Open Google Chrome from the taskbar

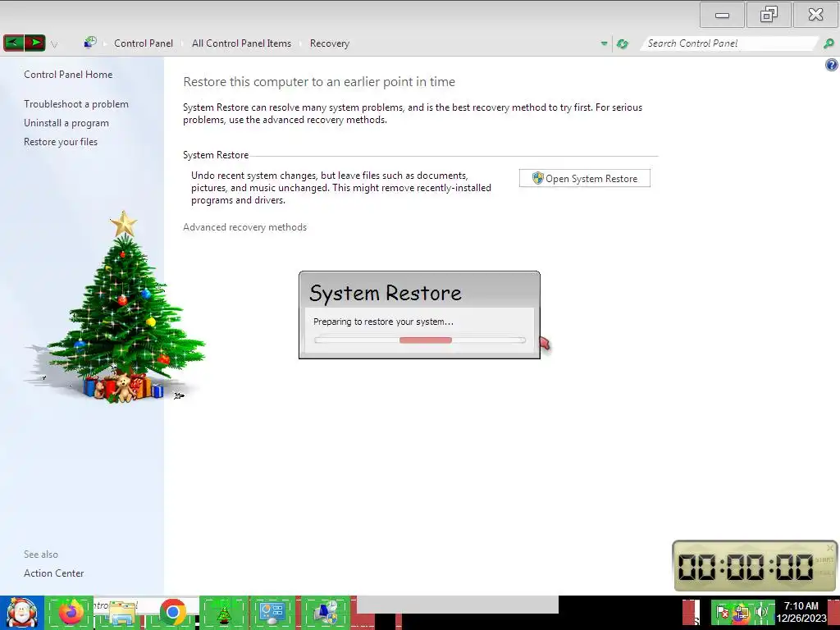pos(172,612)
